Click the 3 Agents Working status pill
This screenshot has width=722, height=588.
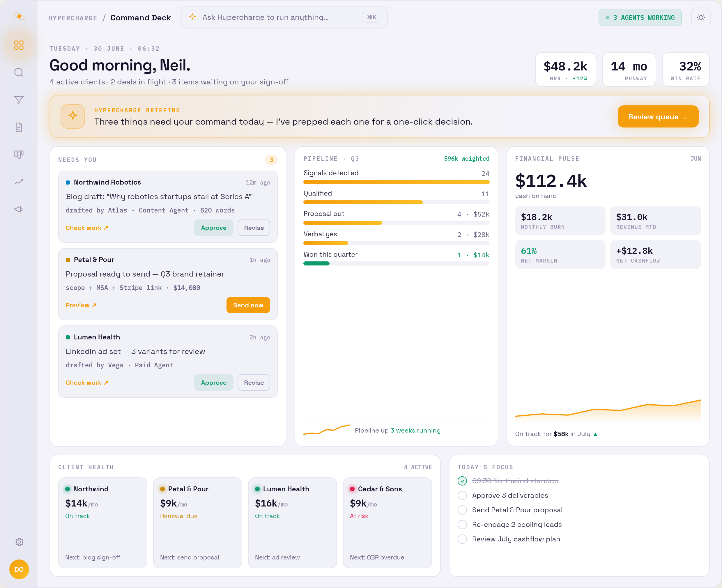point(640,18)
